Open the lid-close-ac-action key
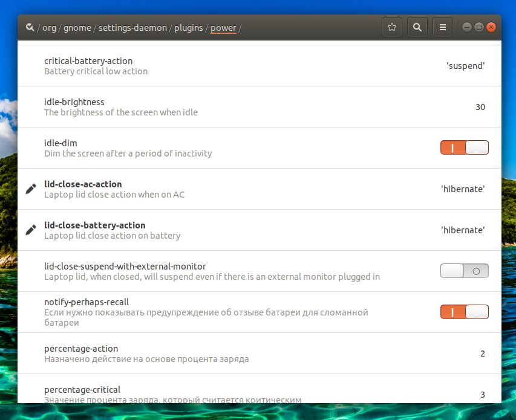Screen dimensions: 516x420 pyautogui.click(x=260, y=189)
